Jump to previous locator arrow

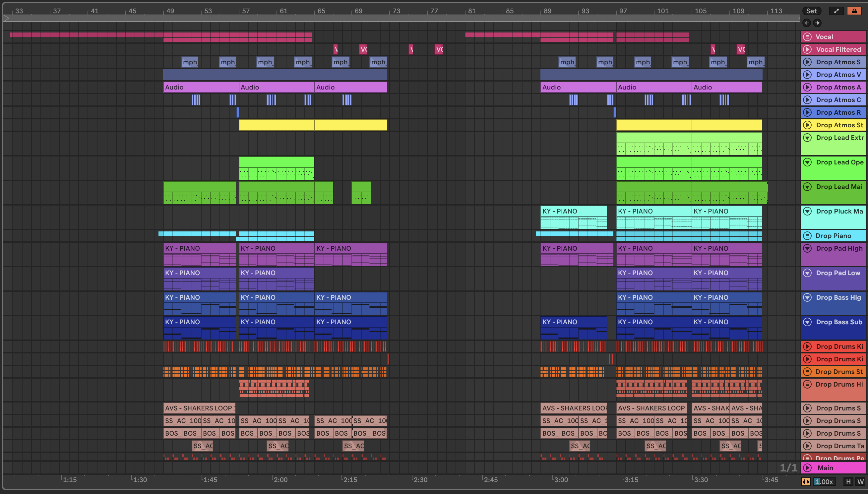click(x=807, y=23)
